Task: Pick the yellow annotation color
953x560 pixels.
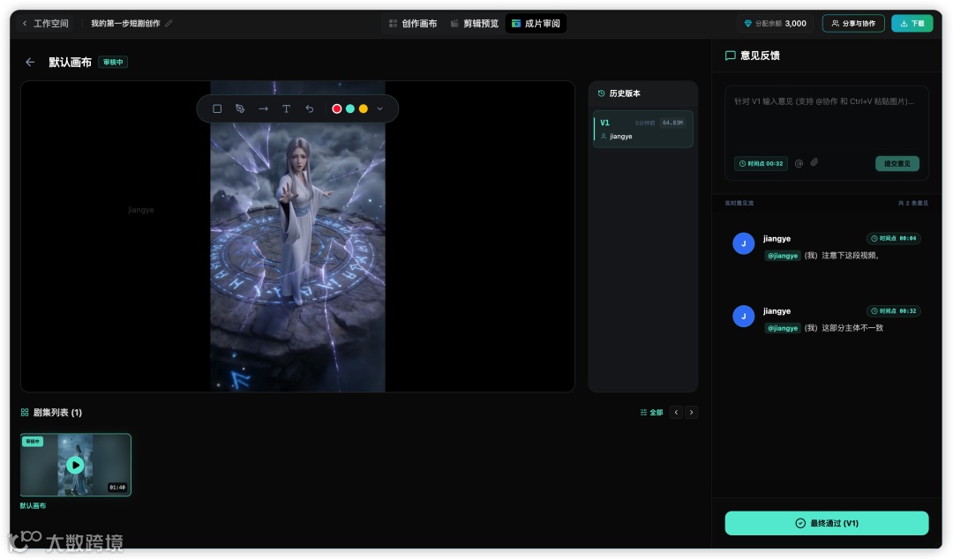Action: point(364,108)
